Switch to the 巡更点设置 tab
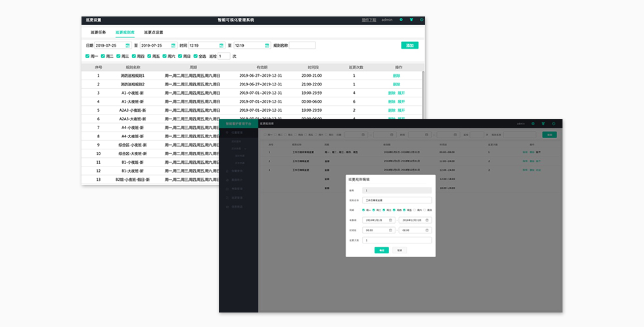The width and height of the screenshot is (644, 327). click(x=153, y=32)
